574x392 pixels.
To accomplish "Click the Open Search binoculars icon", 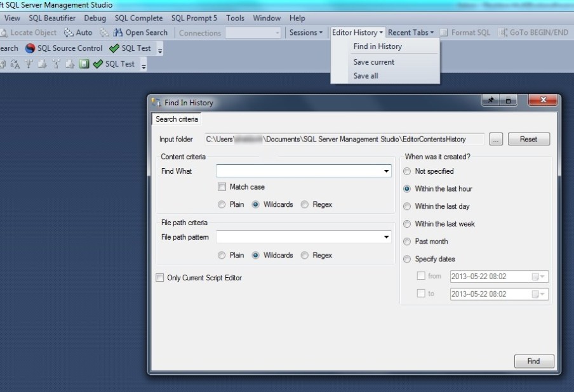I will coord(117,32).
